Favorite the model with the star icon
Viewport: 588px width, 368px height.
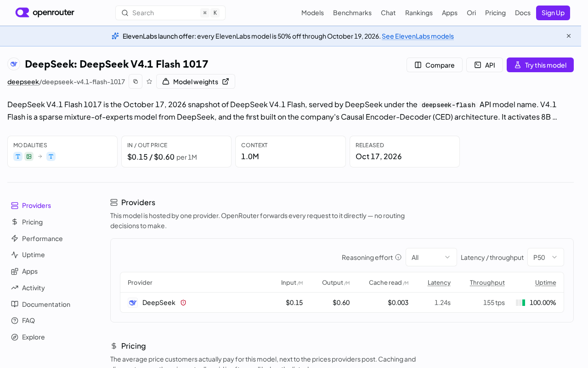[149, 81]
